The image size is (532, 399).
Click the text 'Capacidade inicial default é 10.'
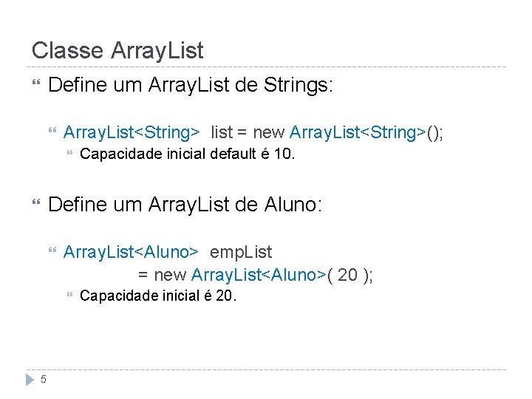[x=187, y=155]
